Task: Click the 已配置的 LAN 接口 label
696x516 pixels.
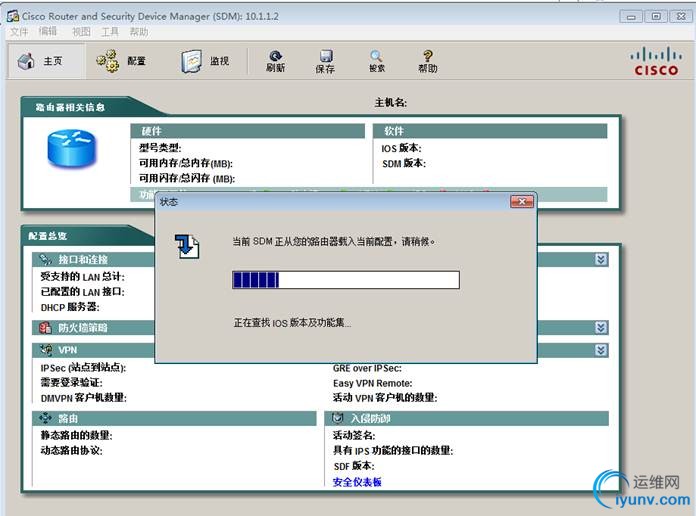Action: tap(82, 292)
